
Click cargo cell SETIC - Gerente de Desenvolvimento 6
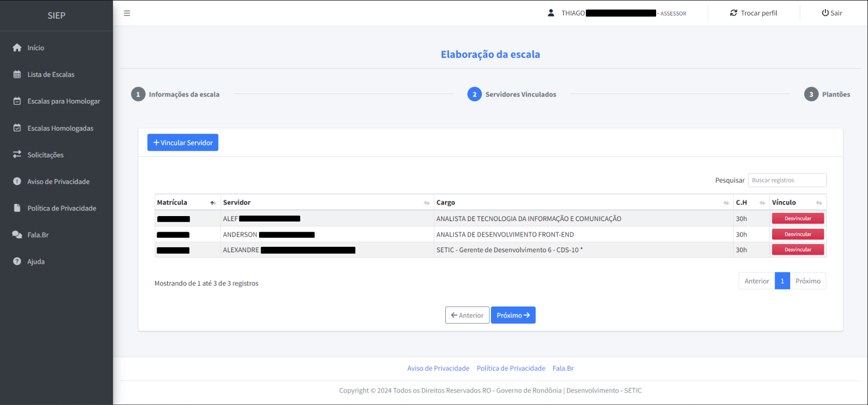(x=583, y=250)
